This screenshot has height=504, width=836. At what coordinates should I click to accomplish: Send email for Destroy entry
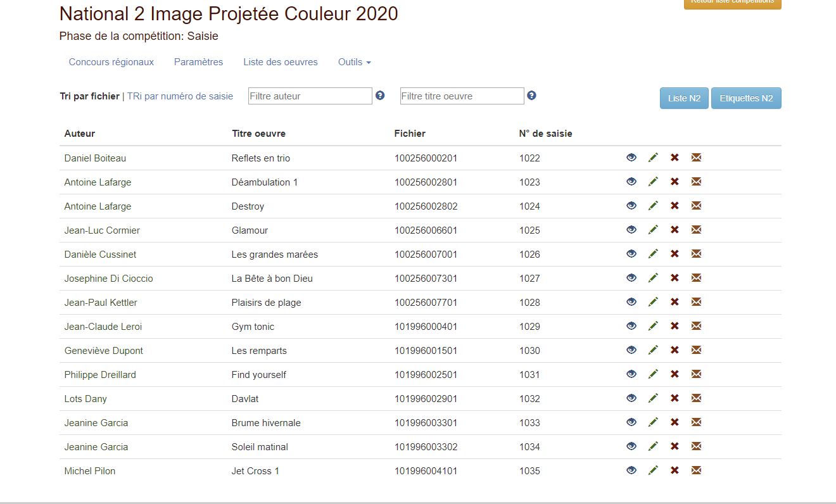pos(696,206)
